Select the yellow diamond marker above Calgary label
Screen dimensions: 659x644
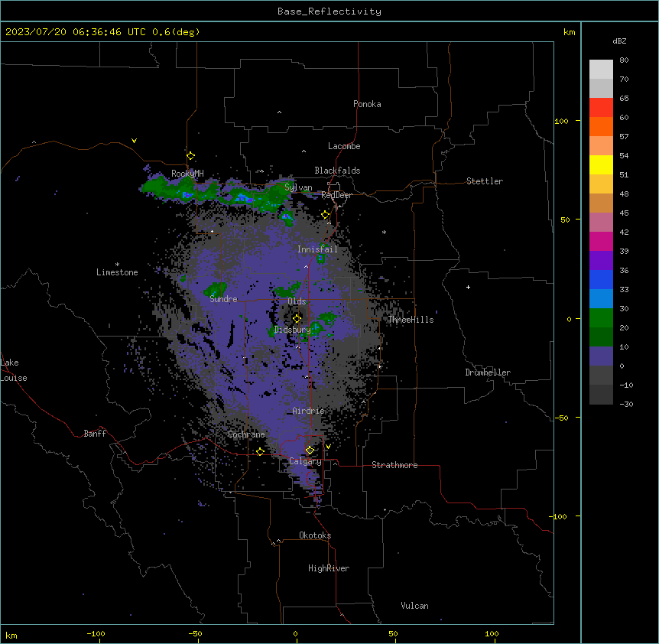[310, 450]
